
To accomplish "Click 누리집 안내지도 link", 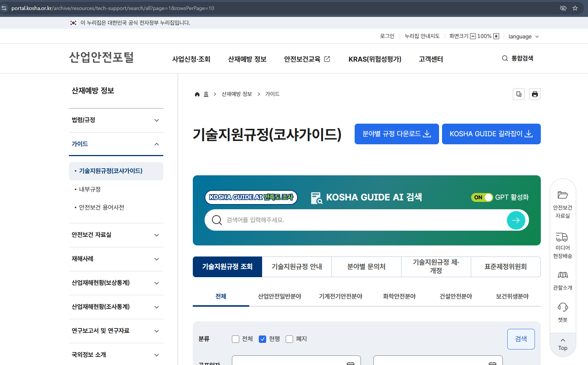I will coord(422,36).
